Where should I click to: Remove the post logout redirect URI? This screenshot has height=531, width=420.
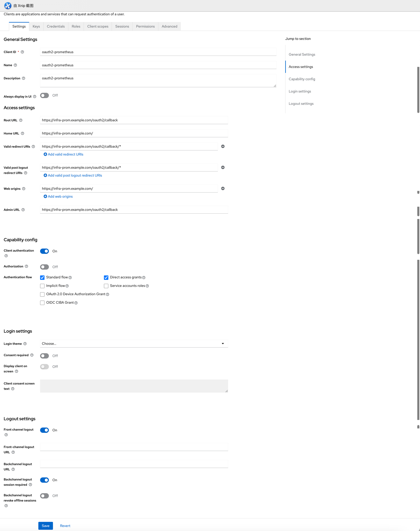(223, 167)
